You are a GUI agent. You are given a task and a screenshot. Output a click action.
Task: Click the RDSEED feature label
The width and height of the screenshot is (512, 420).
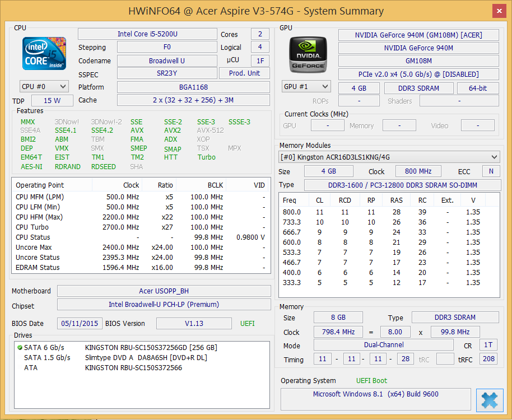(104, 167)
